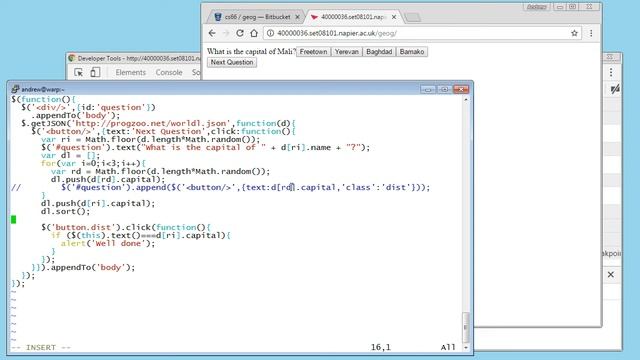
Task: Pick the Baghdad answer button
Action: (379, 52)
